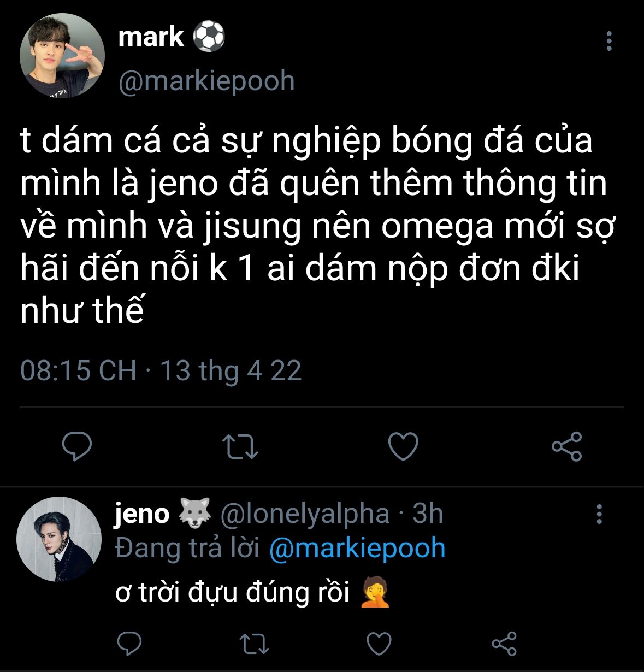Image resolution: width=644 pixels, height=672 pixels.
Task: Click the display name "jeno"
Action: (x=142, y=514)
